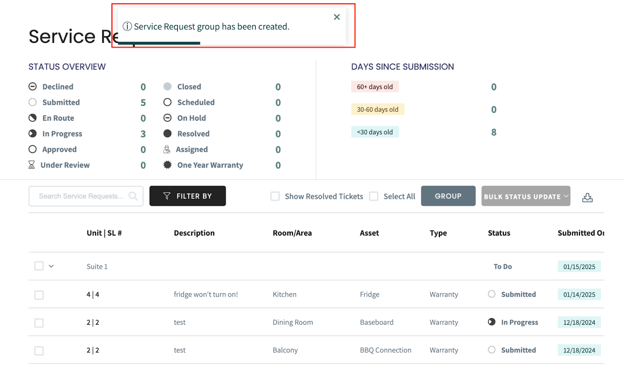The height and width of the screenshot is (371, 624).
Task: Click the Submitted count of 5
Action: [x=143, y=103]
